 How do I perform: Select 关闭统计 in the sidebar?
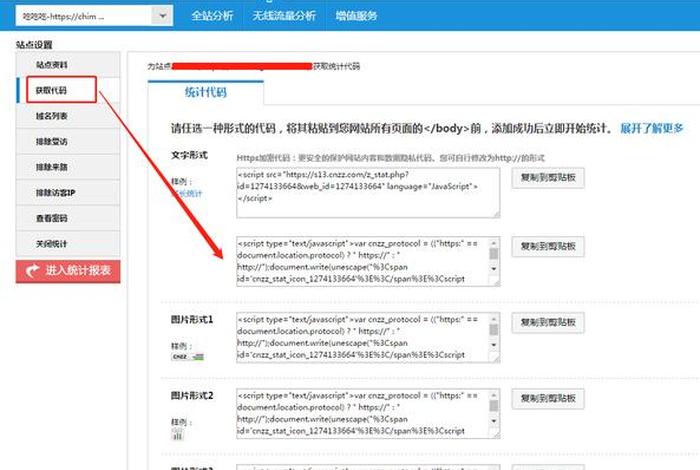pos(68,244)
